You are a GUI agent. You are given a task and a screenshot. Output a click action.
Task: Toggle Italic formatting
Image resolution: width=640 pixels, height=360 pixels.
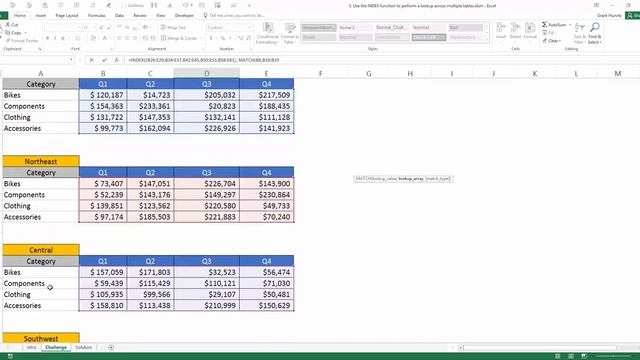tap(55, 38)
